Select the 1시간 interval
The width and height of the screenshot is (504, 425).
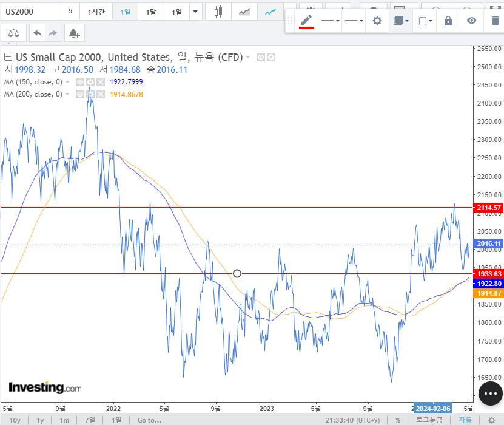pyautogui.click(x=96, y=12)
